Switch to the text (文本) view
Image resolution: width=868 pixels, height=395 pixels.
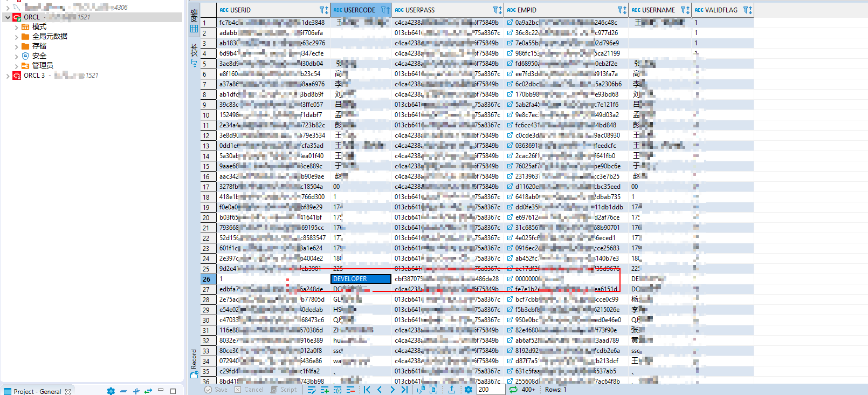(x=194, y=55)
